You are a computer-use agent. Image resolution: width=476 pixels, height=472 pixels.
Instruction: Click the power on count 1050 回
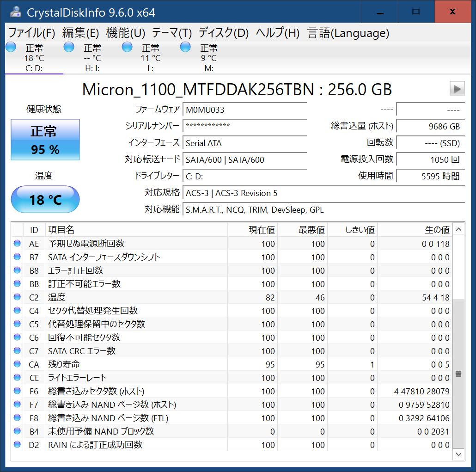[430, 159]
